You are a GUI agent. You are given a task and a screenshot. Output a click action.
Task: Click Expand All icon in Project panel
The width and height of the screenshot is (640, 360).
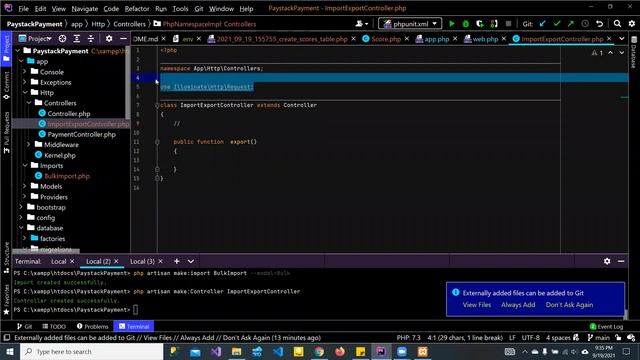click(76, 38)
